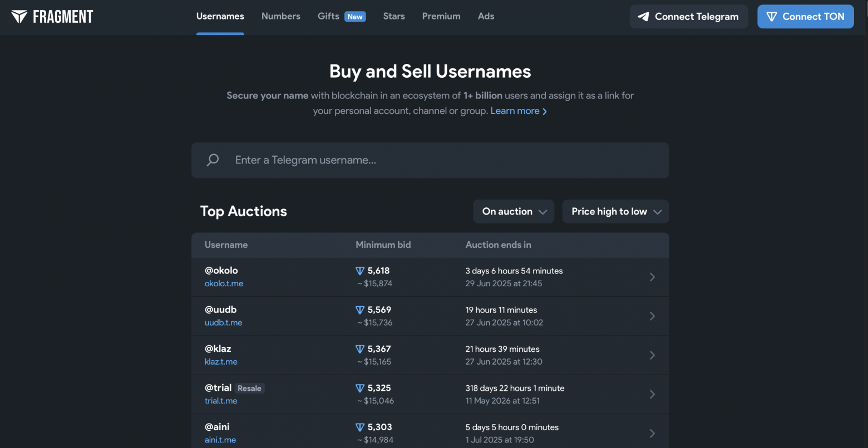Image resolution: width=868 pixels, height=448 pixels.
Task: Open the okolo.t.me link
Action: coord(224,283)
